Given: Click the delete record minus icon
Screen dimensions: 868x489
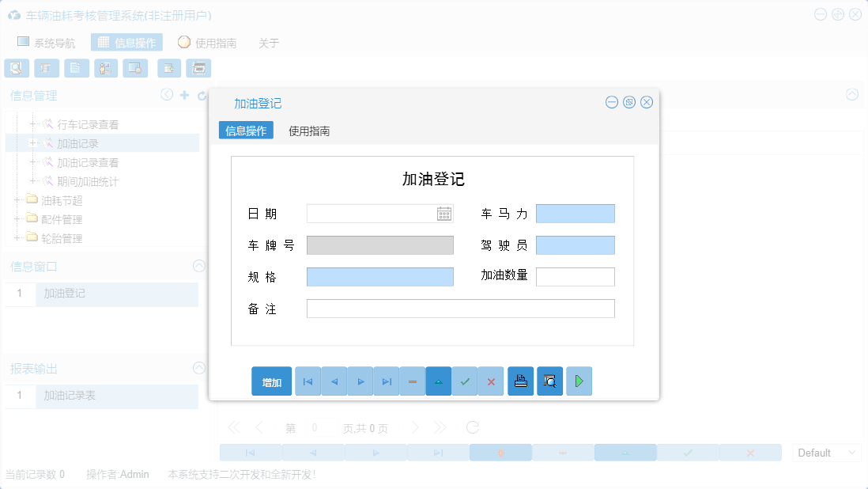Looking at the screenshot, I should point(412,381).
